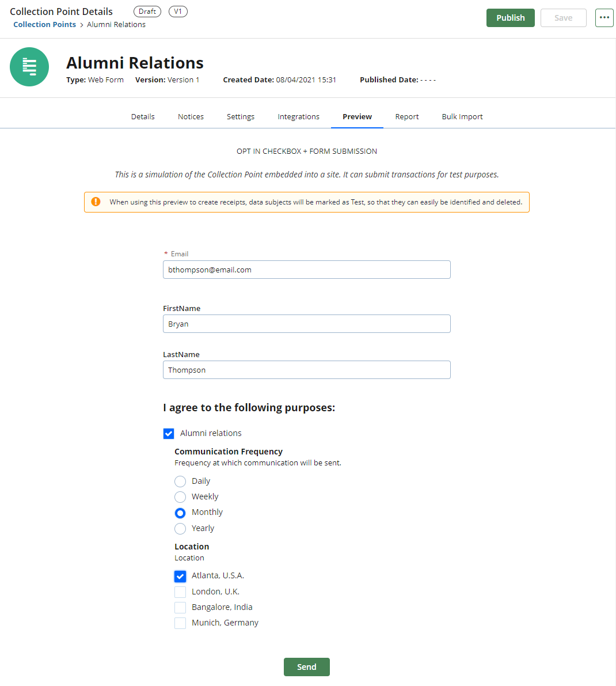
Task: Select the Yearly frequency radio button
Action: pyautogui.click(x=180, y=529)
